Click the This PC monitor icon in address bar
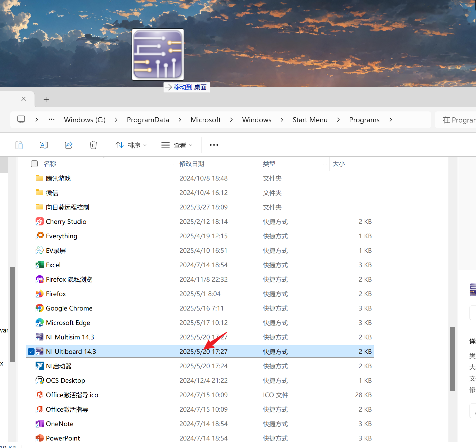The width and height of the screenshot is (476, 448). [21, 120]
